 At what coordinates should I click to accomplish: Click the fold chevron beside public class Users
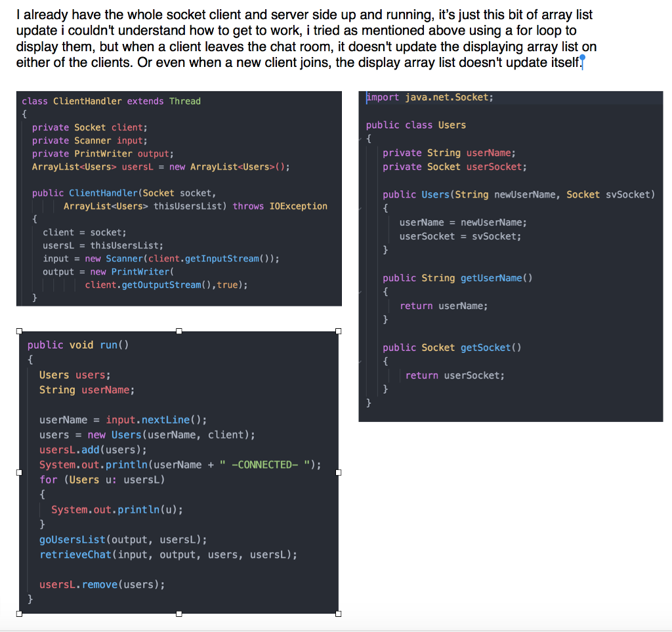click(x=359, y=138)
